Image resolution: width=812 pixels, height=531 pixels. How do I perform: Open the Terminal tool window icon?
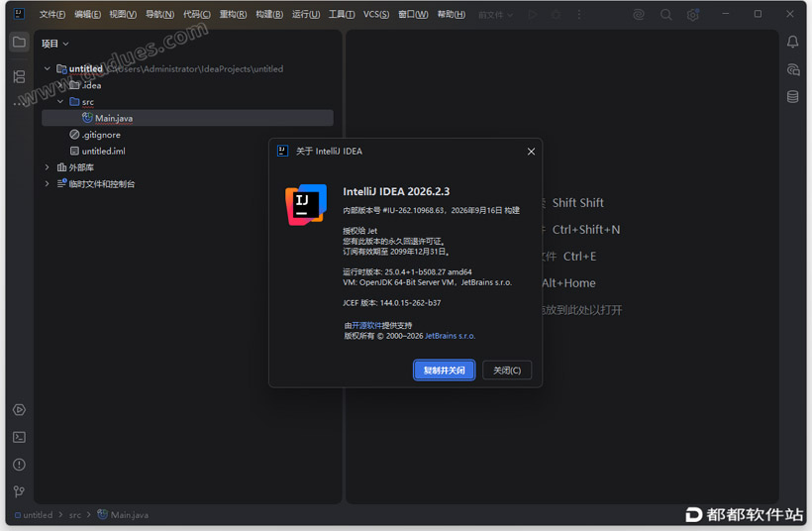(19, 437)
